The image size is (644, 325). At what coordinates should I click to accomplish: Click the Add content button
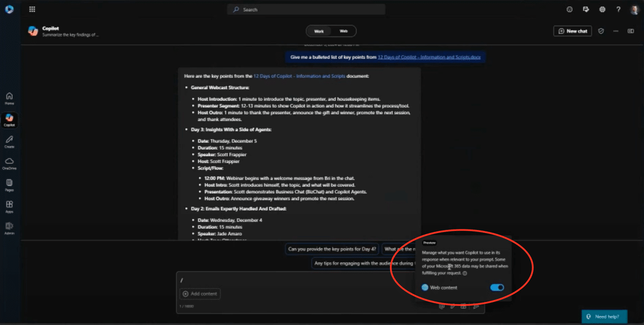[200, 294]
